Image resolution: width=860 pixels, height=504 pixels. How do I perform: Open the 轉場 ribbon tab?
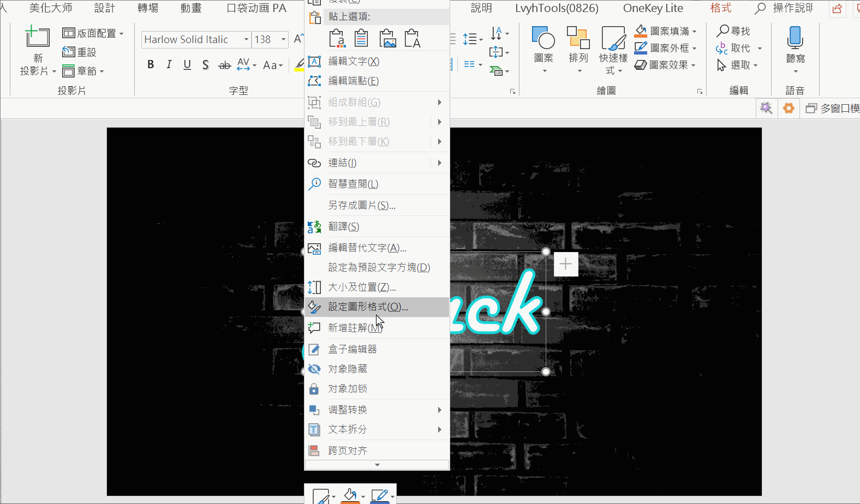coord(148,8)
